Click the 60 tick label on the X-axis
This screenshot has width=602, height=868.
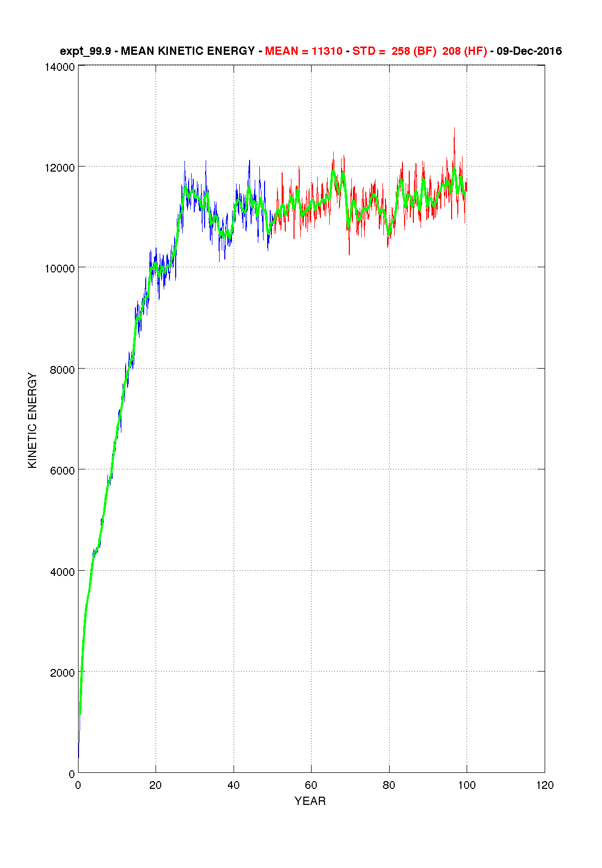[311, 786]
